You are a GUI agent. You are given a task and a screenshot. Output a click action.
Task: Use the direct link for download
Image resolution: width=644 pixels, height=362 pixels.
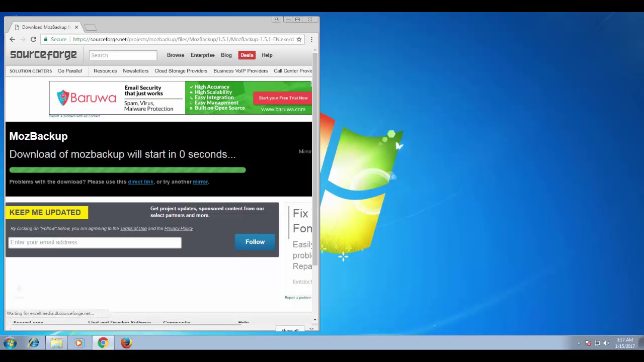click(140, 182)
